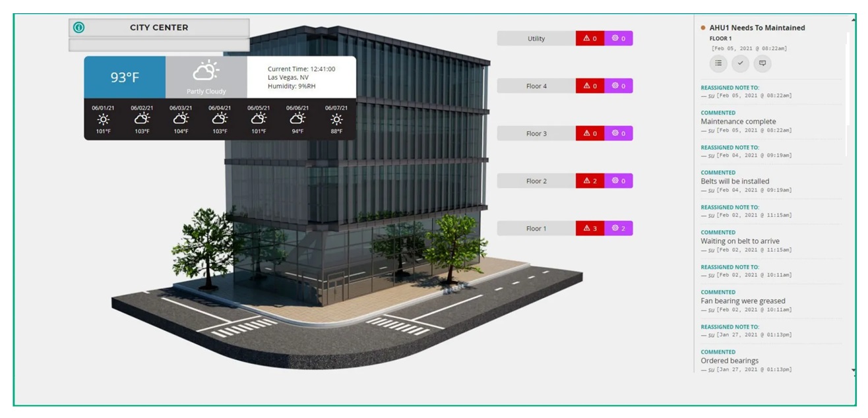Image resolution: width=868 pixels, height=418 pixels.
Task: Select the 06/01/21 sunny forecast icon
Action: (104, 119)
